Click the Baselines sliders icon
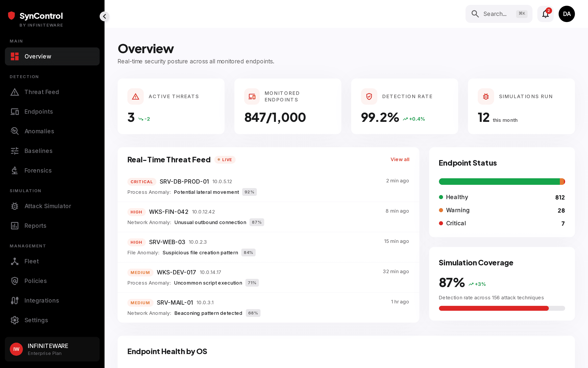This screenshot has width=588, height=368. click(x=14, y=151)
